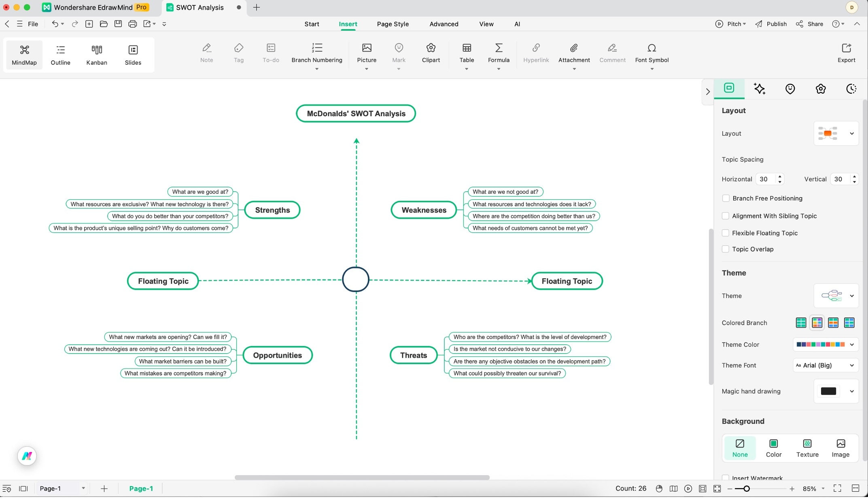This screenshot has height=499, width=868.
Task: Open Slides view mode
Action: (x=133, y=55)
